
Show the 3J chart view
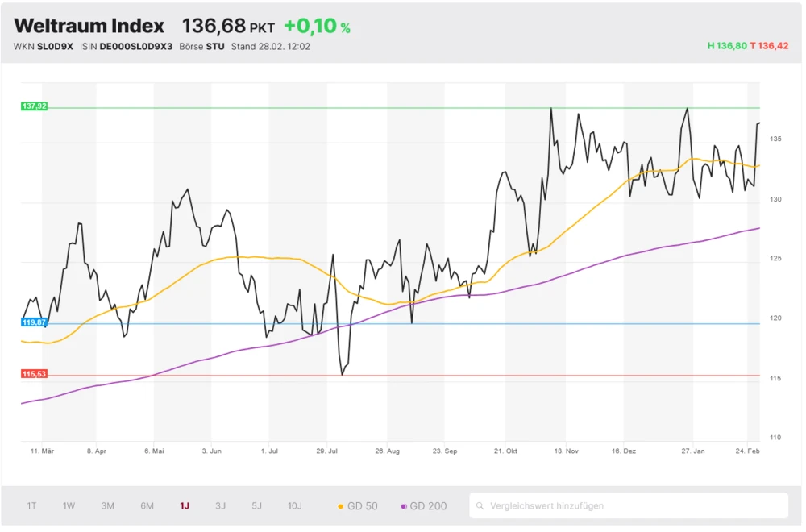point(220,505)
